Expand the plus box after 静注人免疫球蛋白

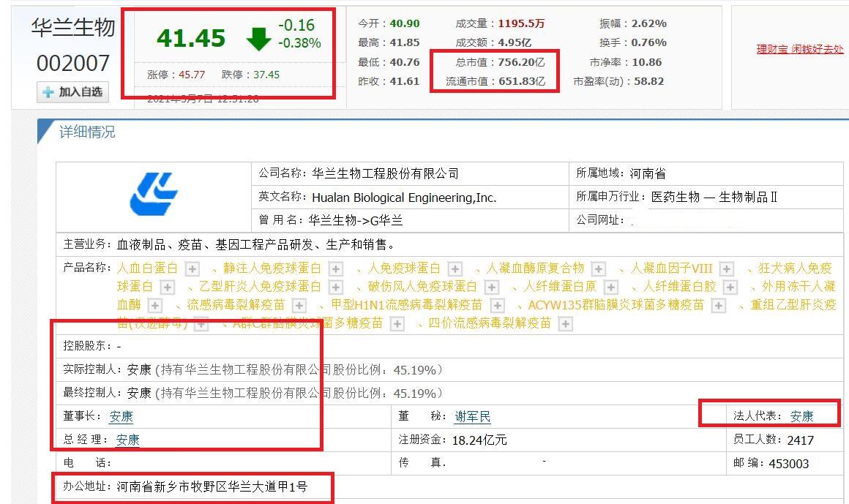[336, 268]
